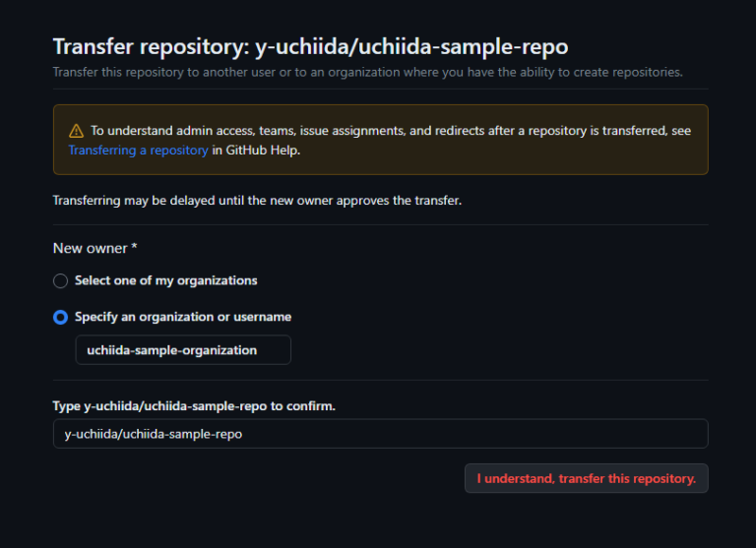Click the "Specify an organization or username" label text
Viewport: 756px width, 548px height.
point(182,317)
